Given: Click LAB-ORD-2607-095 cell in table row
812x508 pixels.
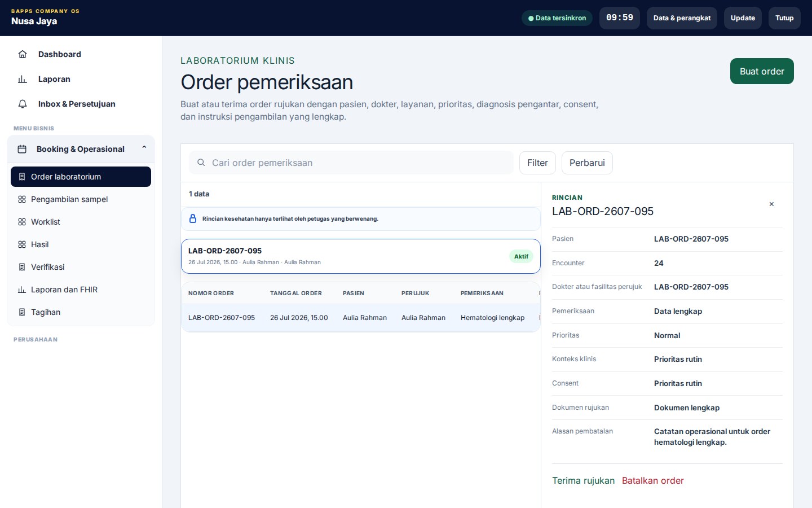Looking at the screenshot, I should tap(222, 318).
